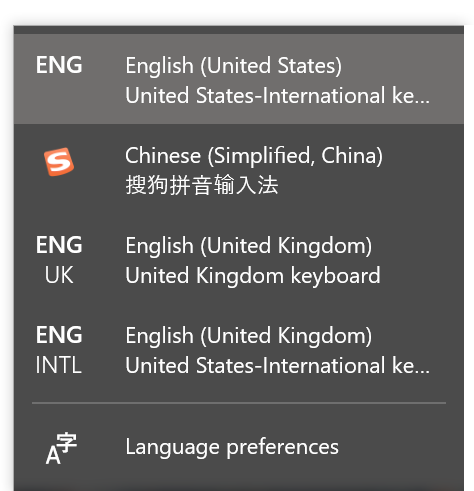Select the highlighted United States-International keyboard line
Image resolution: width=474 pixels, height=491 pixels.
pyautogui.click(x=277, y=96)
